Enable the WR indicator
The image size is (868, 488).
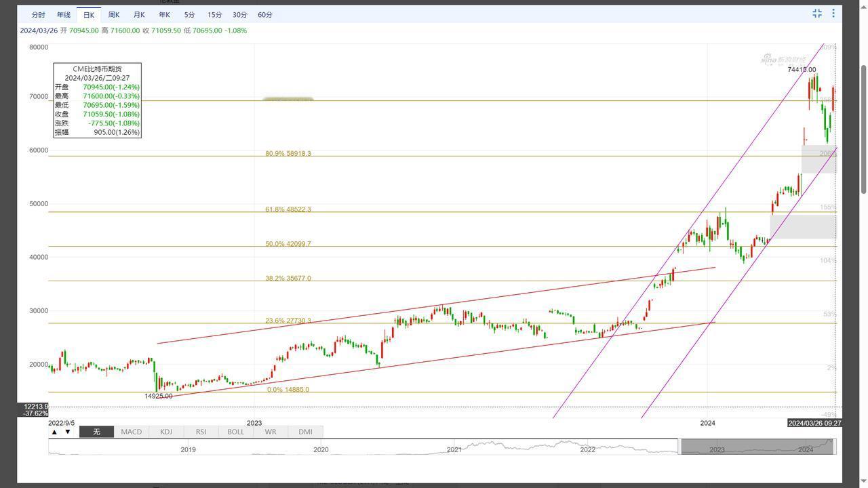(x=271, y=432)
